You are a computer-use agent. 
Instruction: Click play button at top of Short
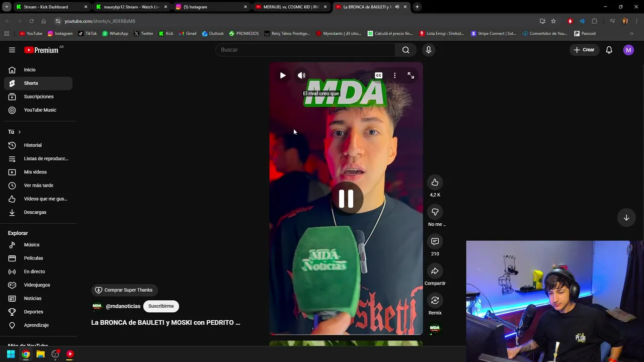(x=283, y=75)
